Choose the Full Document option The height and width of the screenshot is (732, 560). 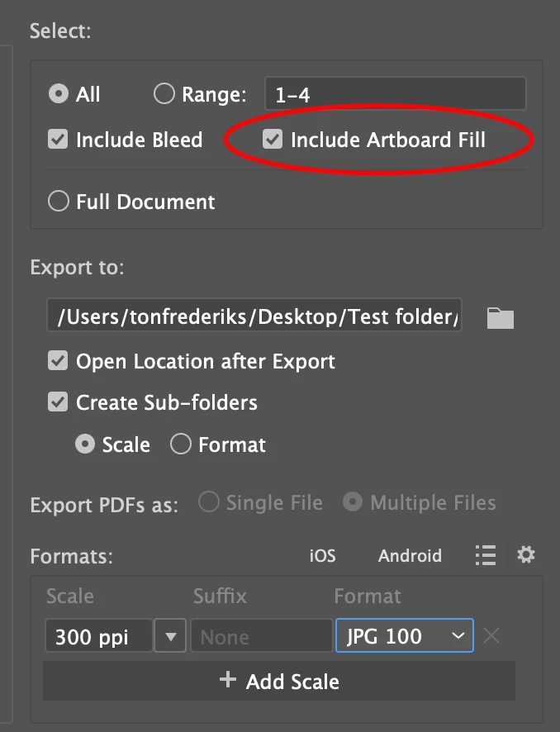coord(59,201)
